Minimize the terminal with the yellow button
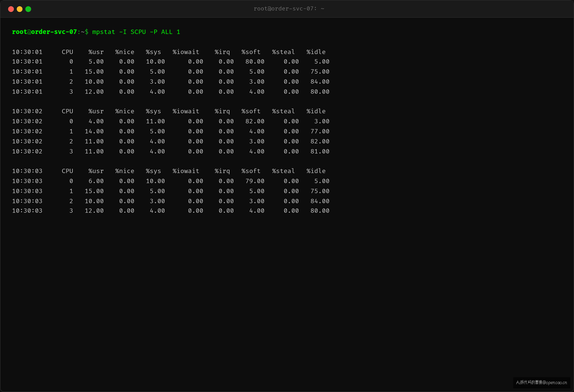This screenshot has width=574, height=392. (x=20, y=9)
